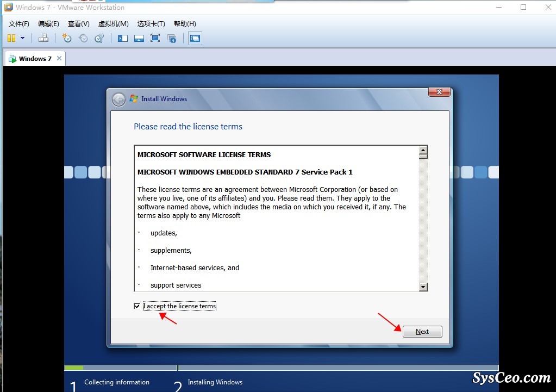This screenshot has width=556, height=392.
Task: Uncheck I accept the license terms
Action: coord(137,306)
